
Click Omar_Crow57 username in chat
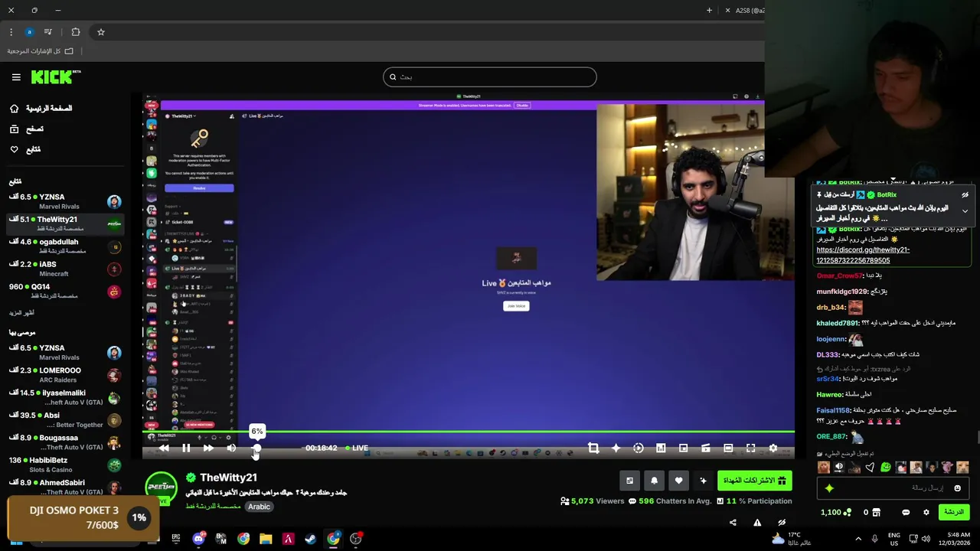tap(839, 275)
